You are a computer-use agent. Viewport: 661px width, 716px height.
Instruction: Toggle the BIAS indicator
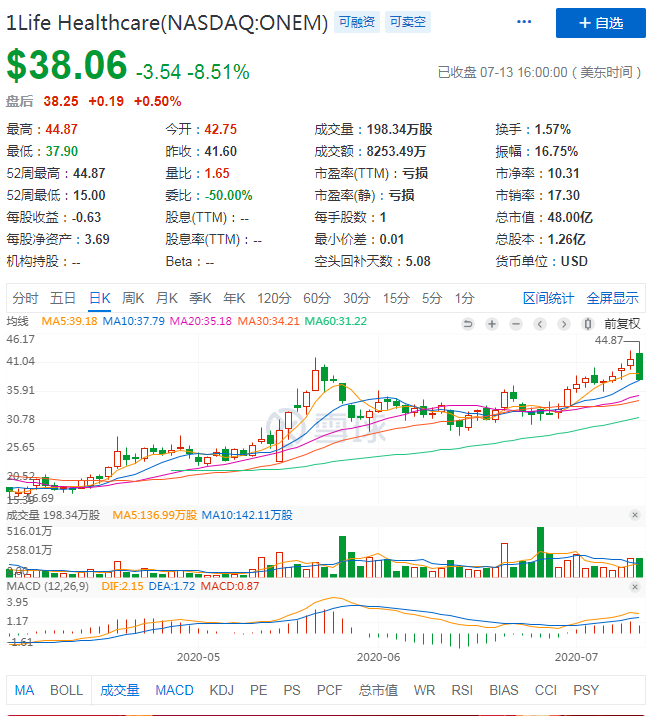(x=504, y=690)
